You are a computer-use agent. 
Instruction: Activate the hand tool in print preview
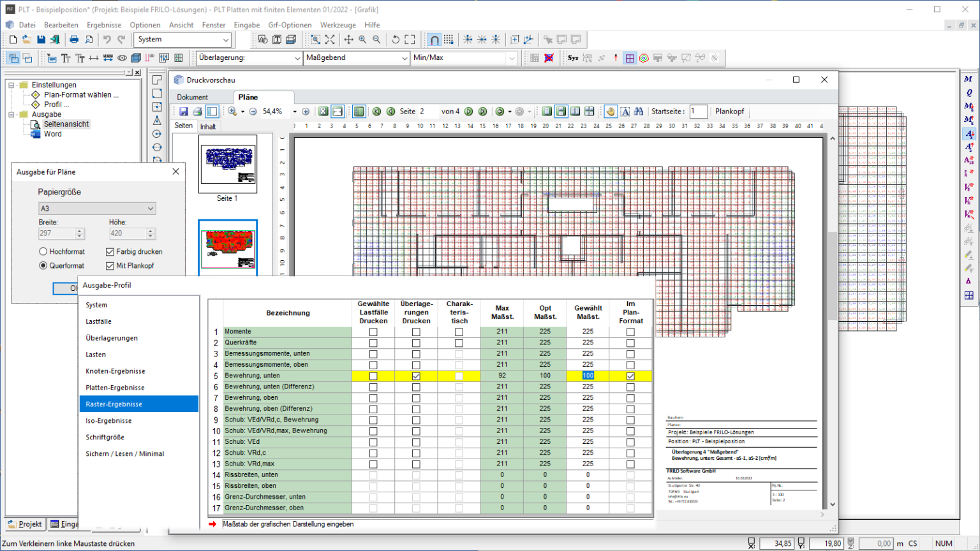coord(611,112)
